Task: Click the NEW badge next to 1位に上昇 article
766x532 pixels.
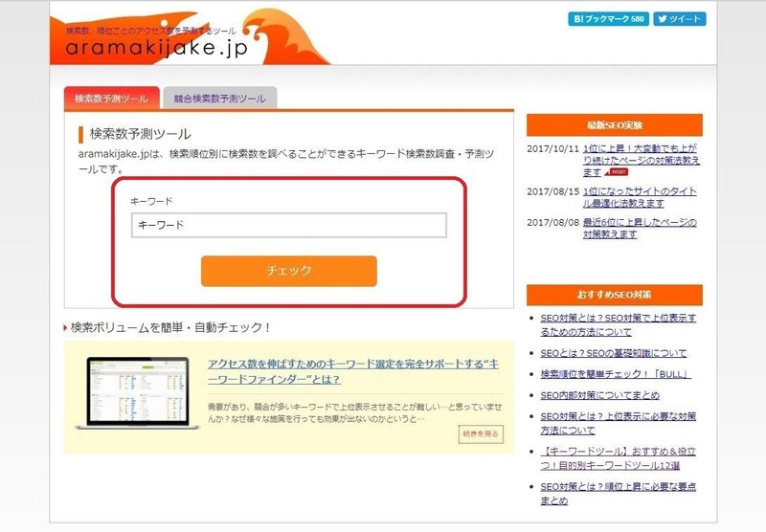Action: pyautogui.click(x=617, y=172)
